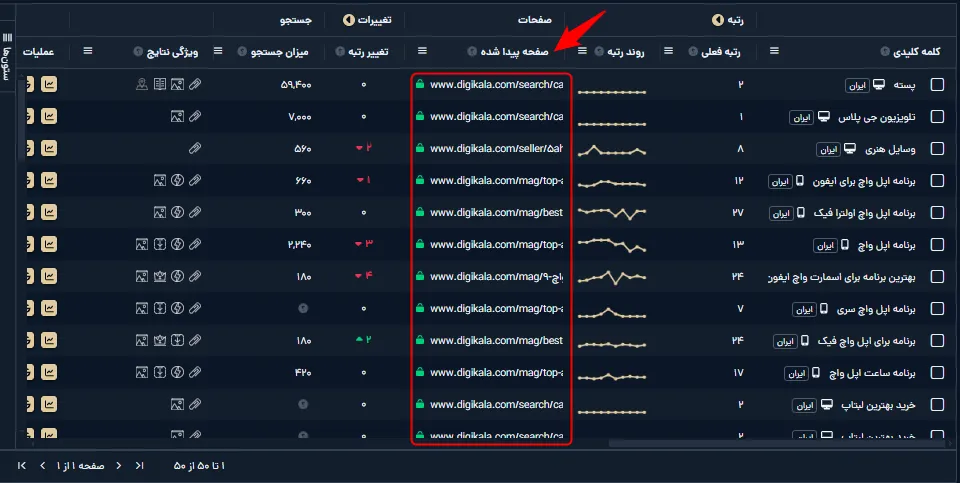Select the وسایل هنری row checkbox

(937, 148)
